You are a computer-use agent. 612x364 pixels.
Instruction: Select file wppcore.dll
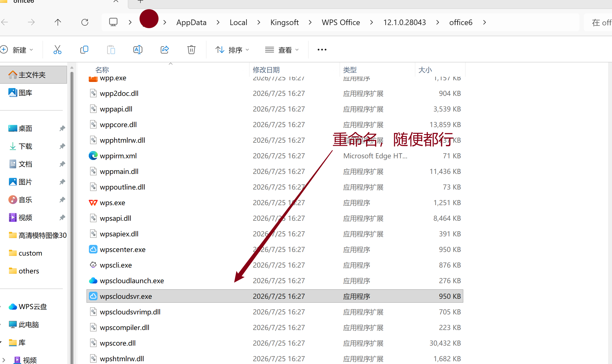[118, 125]
